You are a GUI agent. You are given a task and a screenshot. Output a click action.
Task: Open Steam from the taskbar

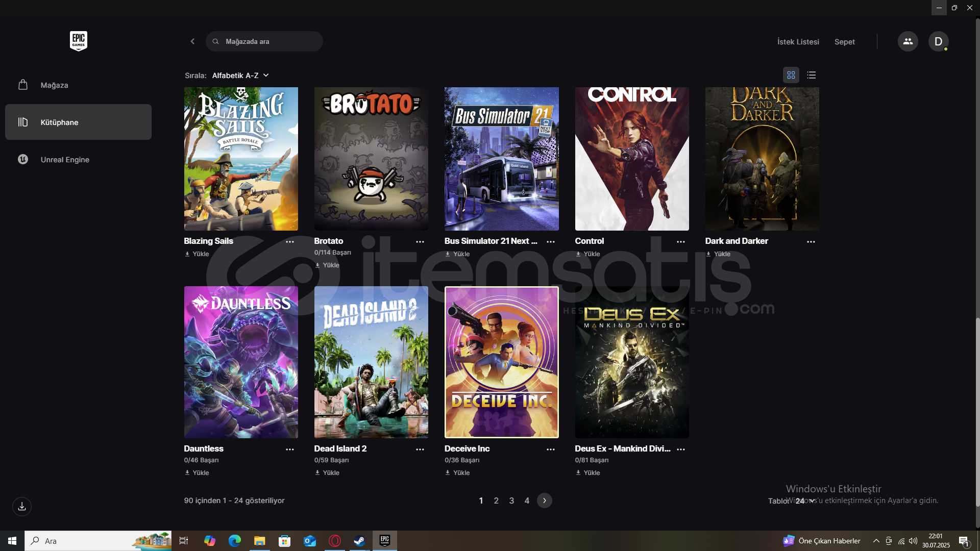(360, 541)
